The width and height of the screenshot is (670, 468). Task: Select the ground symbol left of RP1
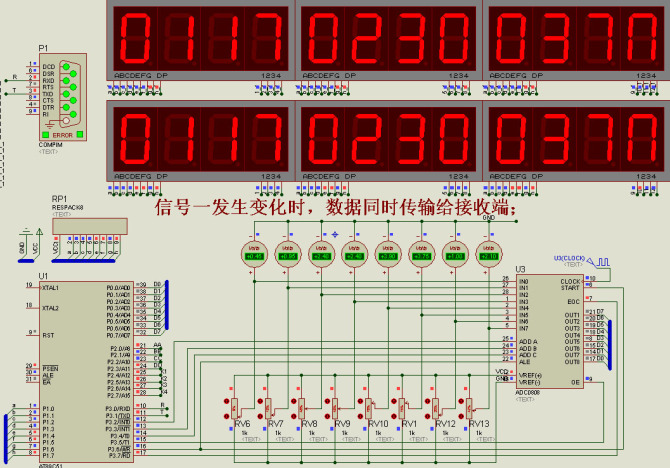(x=22, y=245)
